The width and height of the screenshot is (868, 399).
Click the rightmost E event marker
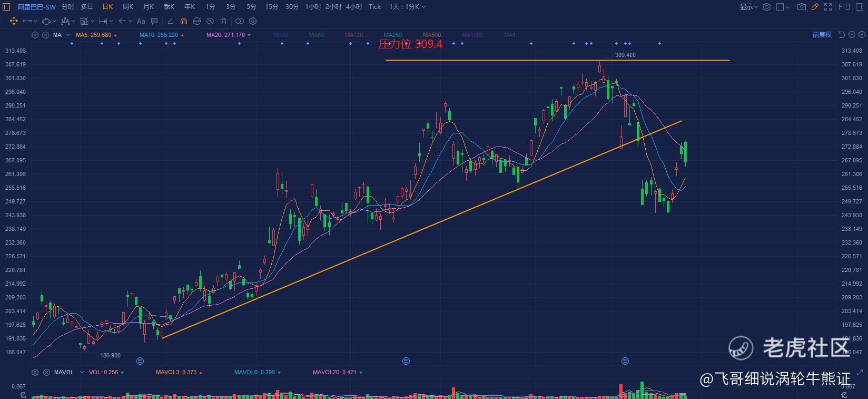(x=625, y=361)
